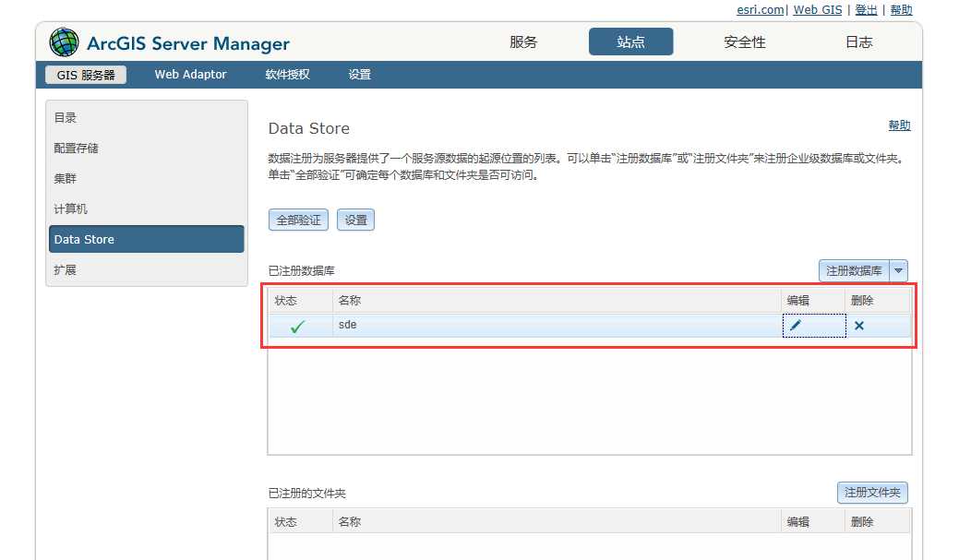Open the 站点 main tab
Screen dimensions: 971x560
click(630, 42)
